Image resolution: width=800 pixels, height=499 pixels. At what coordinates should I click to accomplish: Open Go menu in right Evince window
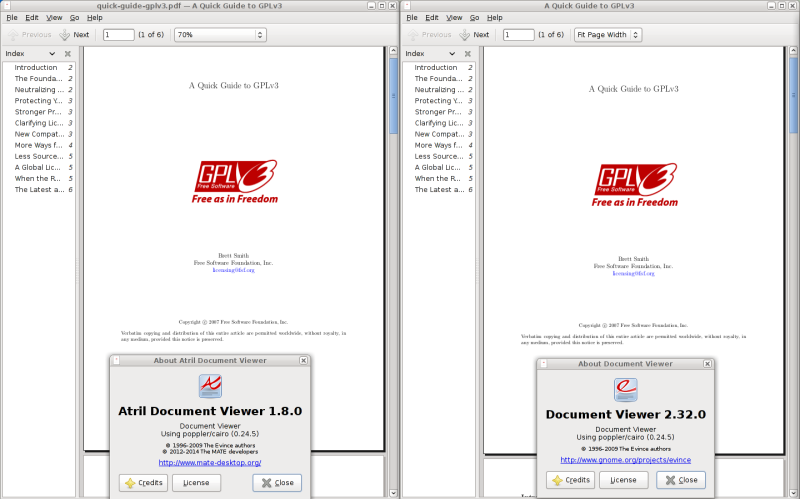474,17
